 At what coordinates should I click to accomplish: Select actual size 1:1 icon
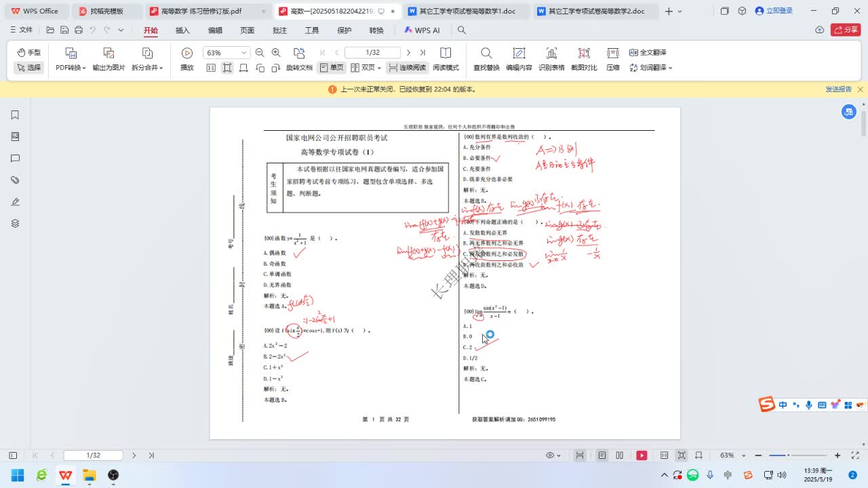[211, 68]
